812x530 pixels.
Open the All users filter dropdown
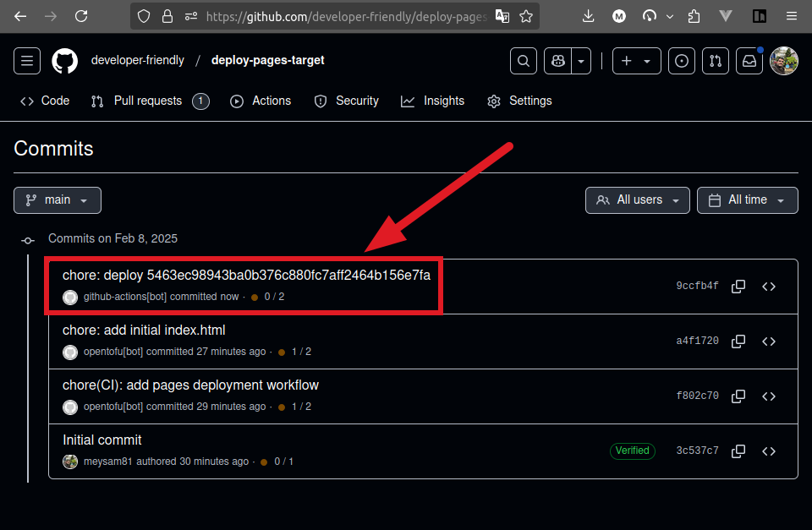637,200
